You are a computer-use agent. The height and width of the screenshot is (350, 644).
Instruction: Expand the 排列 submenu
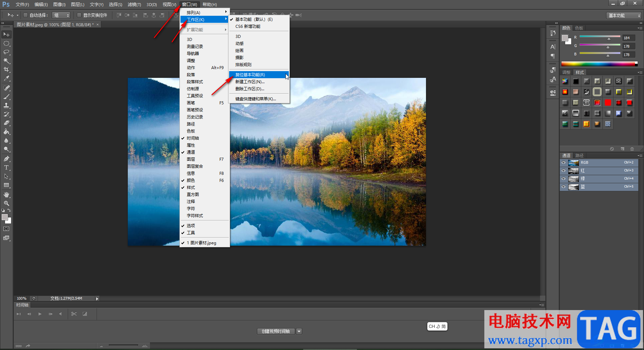click(x=205, y=12)
